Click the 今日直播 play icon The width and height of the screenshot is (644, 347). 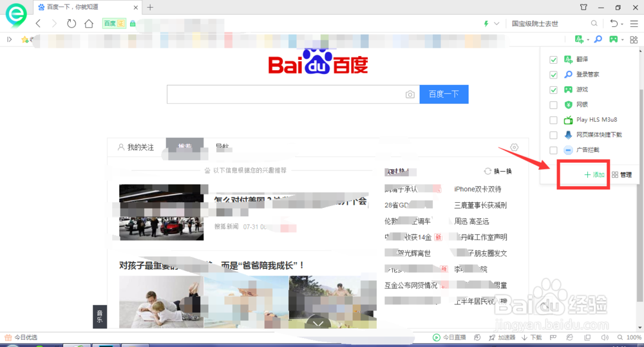pos(436,337)
